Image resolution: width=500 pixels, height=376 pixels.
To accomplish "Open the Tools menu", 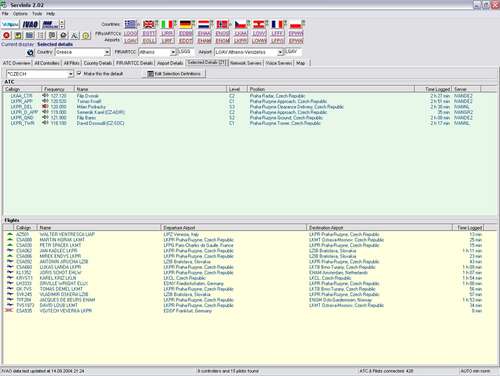I will click(x=37, y=14).
